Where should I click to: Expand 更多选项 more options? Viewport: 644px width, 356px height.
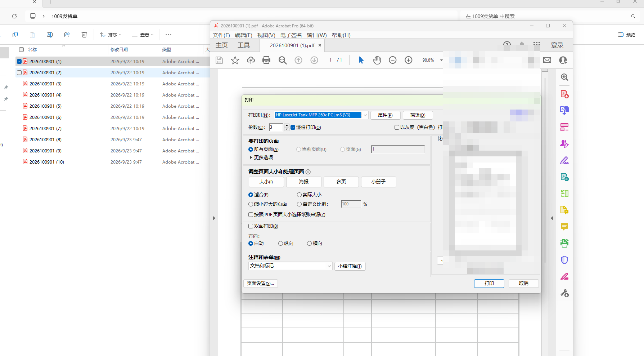point(261,157)
